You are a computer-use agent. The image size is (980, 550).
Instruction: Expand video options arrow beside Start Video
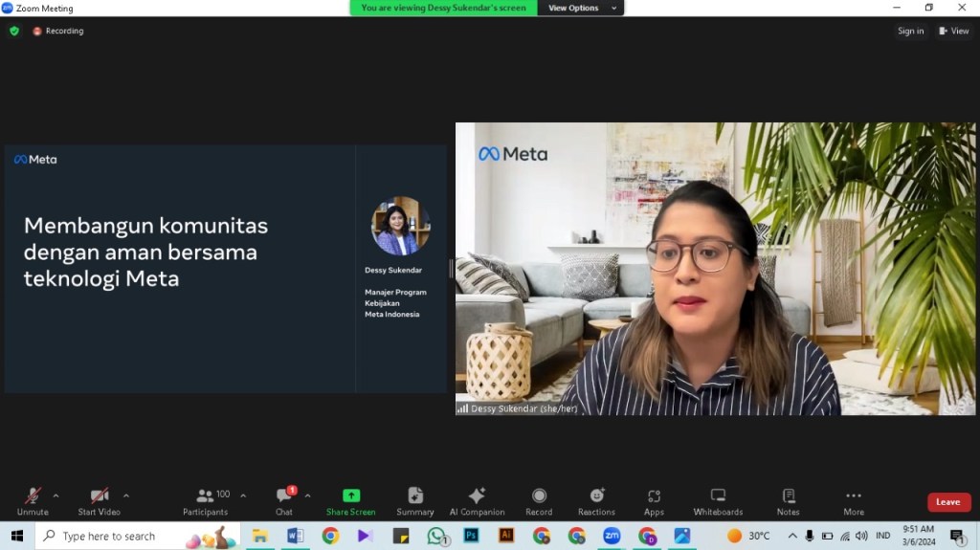[126, 495]
